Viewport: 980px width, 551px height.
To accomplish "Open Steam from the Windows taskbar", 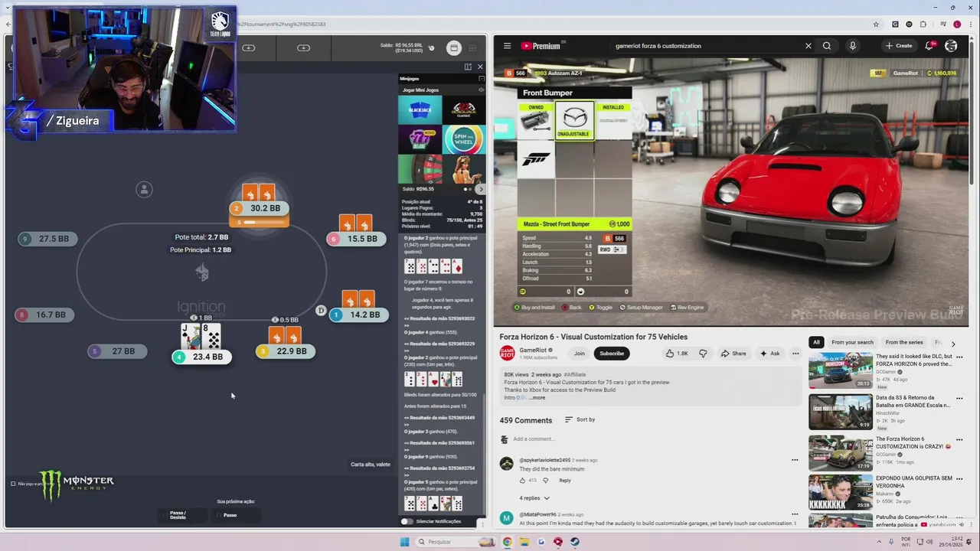I will 575,542.
